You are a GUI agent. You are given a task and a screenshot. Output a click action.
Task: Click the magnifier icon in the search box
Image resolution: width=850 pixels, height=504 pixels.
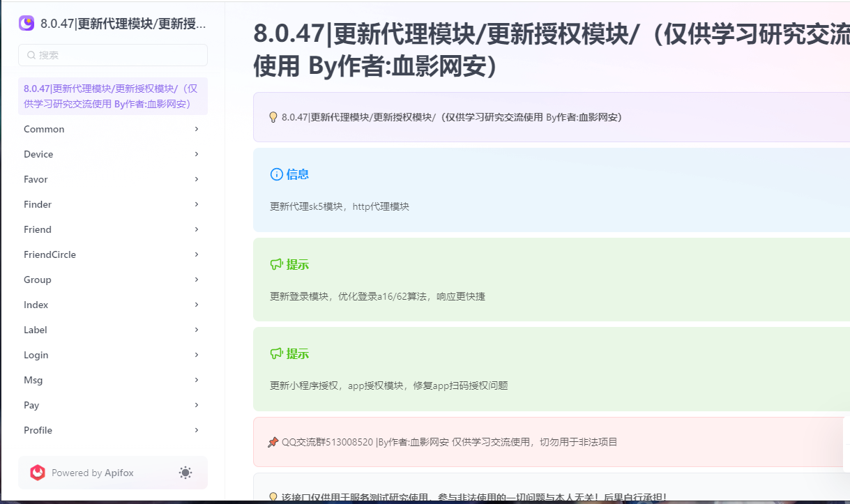coord(31,54)
